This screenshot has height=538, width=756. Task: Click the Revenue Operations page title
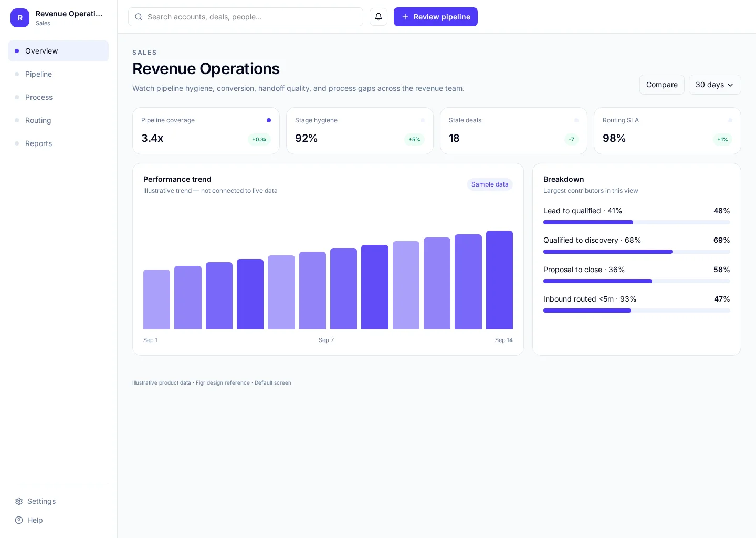pyautogui.click(x=206, y=68)
